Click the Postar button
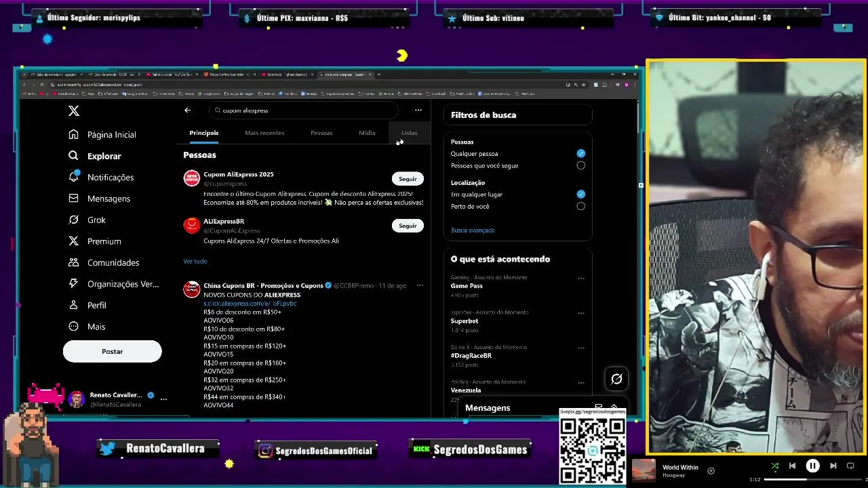This screenshot has width=868, height=488. tap(113, 351)
